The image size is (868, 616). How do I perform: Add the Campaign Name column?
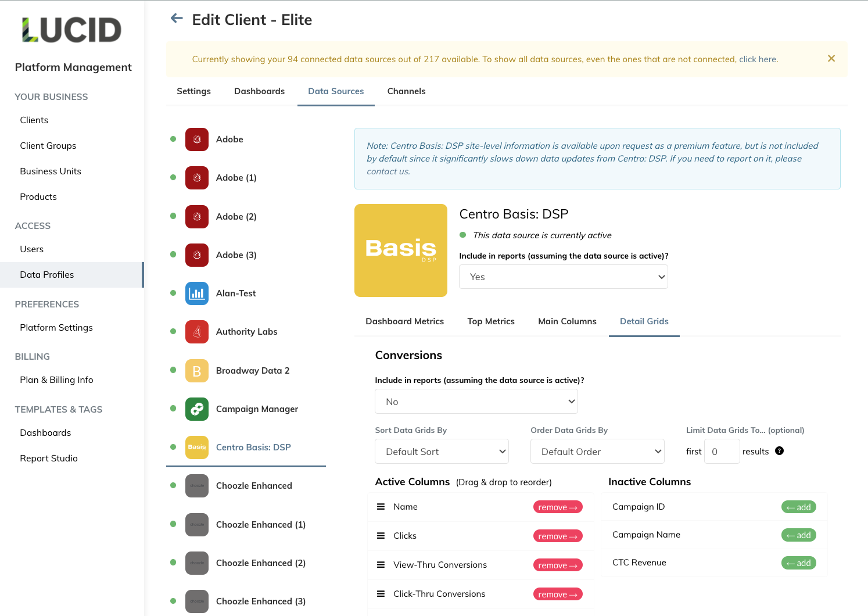click(x=798, y=535)
